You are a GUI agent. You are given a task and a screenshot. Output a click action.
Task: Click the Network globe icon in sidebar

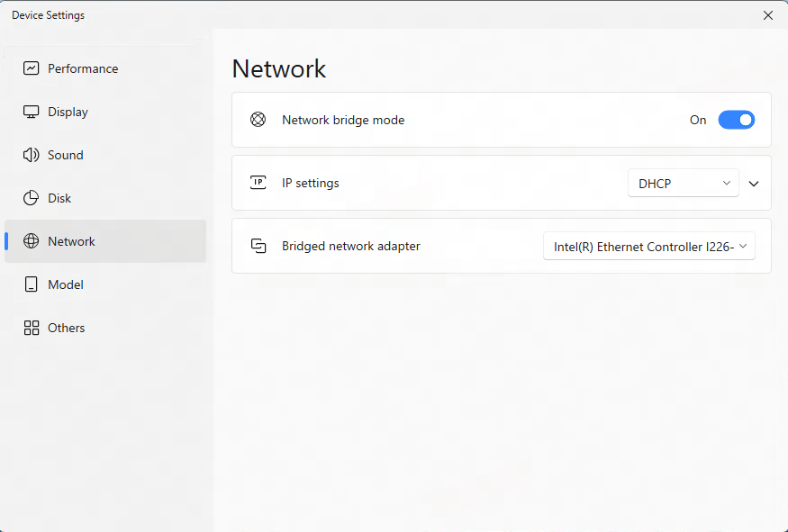coord(31,241)
